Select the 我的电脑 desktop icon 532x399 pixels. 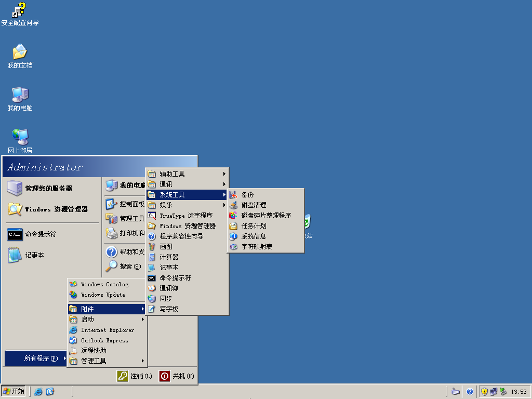point(20,99)
